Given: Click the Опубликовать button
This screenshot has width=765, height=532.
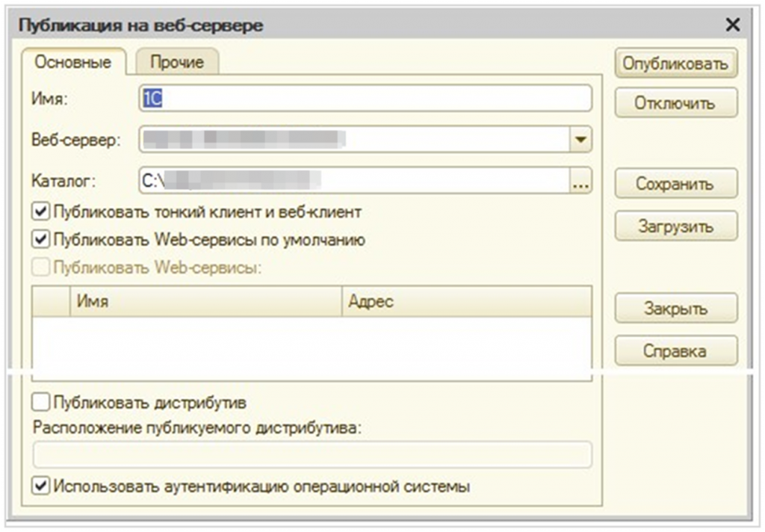Looking at the screenshot, I should [x=675, y=64].
